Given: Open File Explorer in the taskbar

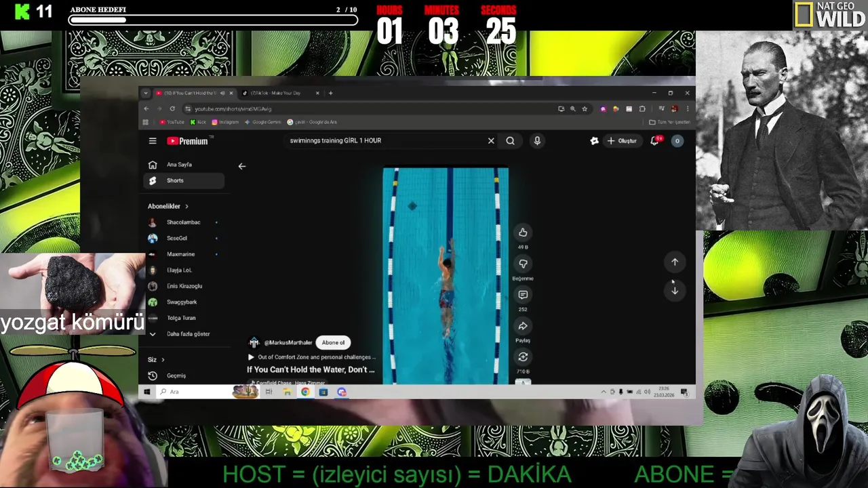Looking at the screenshot, I should point(287,392).
